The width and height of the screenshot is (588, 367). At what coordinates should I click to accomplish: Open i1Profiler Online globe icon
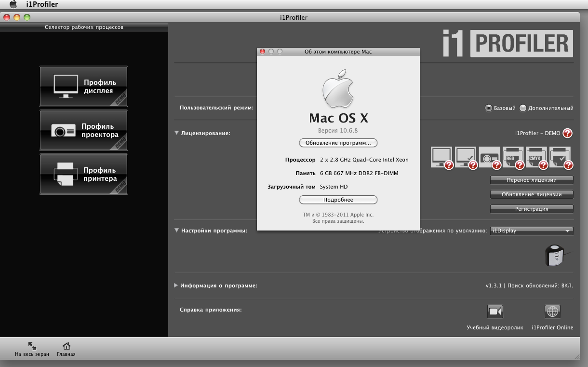click(x=552, y=312)
